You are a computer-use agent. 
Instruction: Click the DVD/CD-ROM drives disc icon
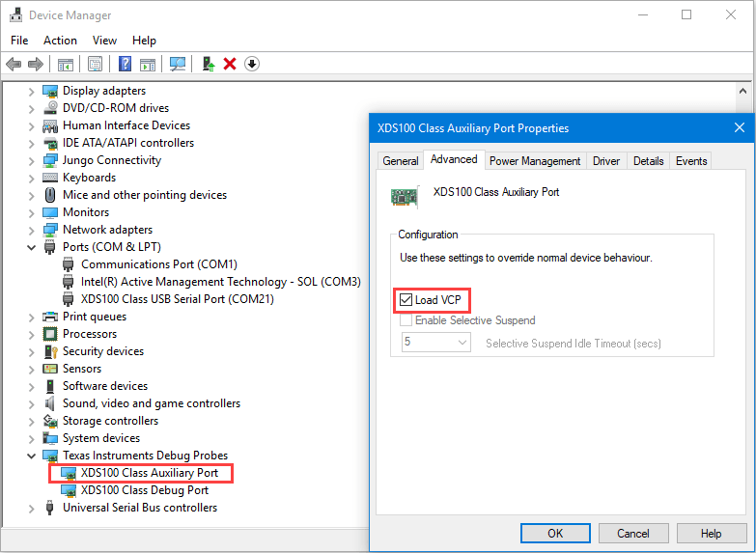click(x=50, y=108)
